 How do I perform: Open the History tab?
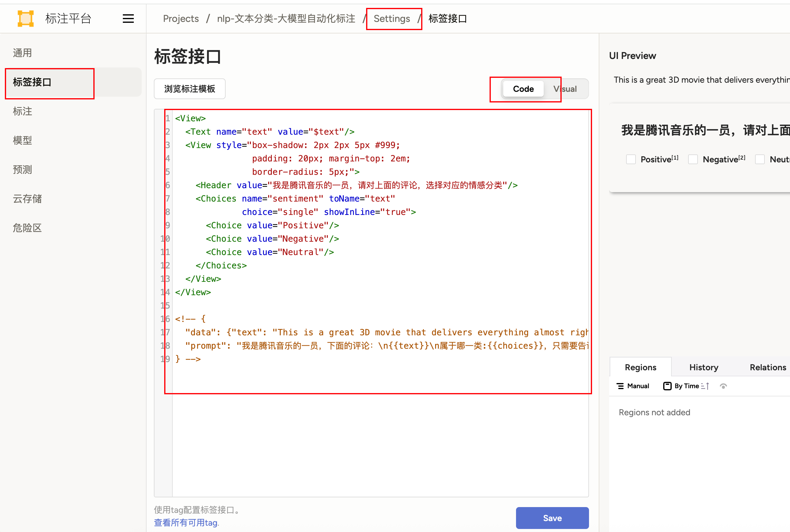point(704,367)
